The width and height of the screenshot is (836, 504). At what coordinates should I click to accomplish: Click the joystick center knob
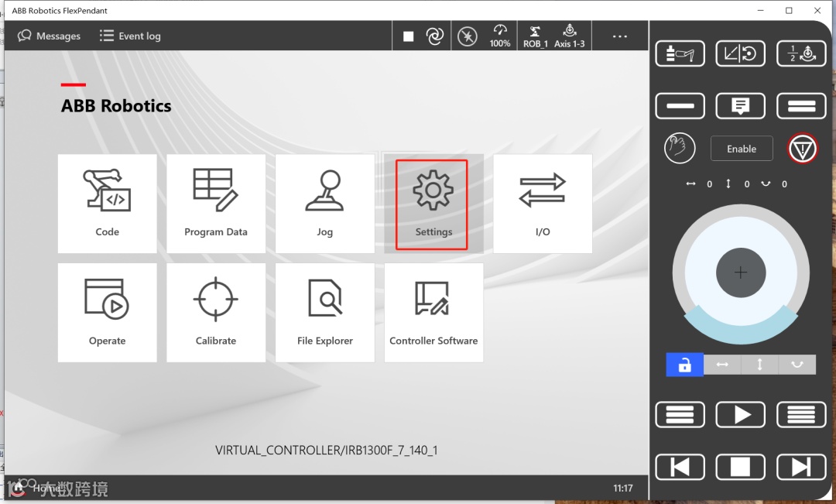coord(741,273)
